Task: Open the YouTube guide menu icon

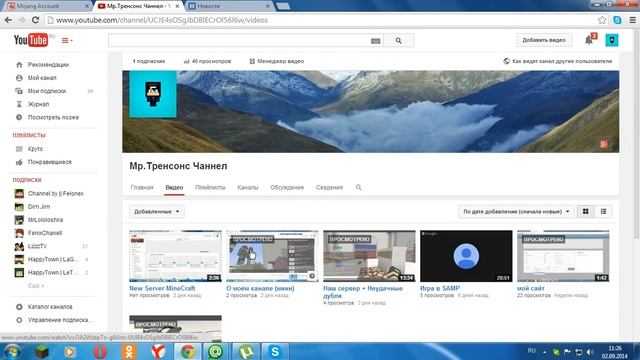Action: [67, 40]
